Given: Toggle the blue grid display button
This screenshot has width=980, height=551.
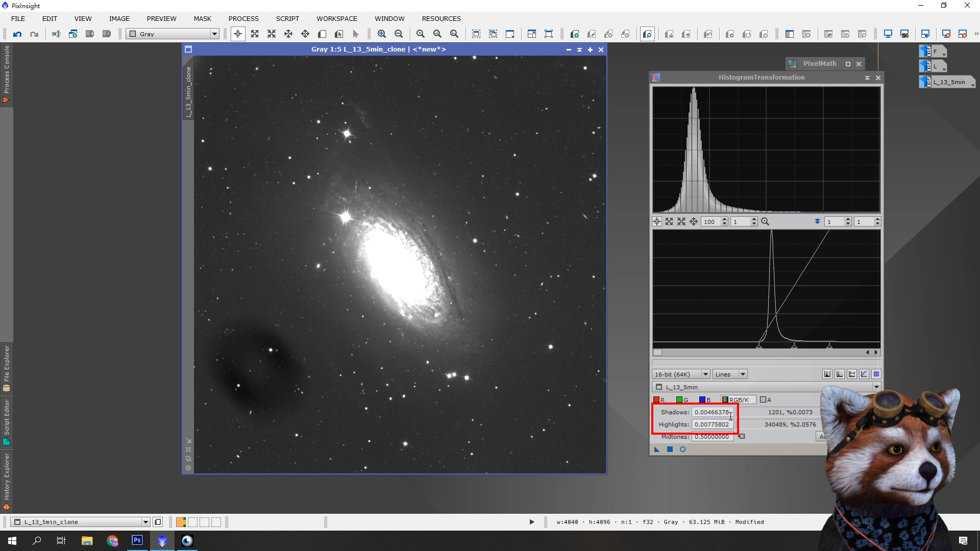Looking at the screenshot, I should (876, 374).
